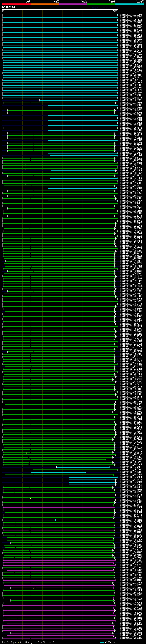Select label UniRef100_C5CNP9
This screenshot has height=644, width=146.
tap(131, 208)
